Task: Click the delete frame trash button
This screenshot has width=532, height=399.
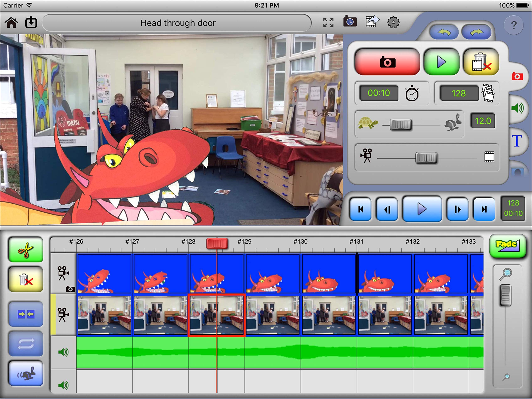Action: coord(481,62)
